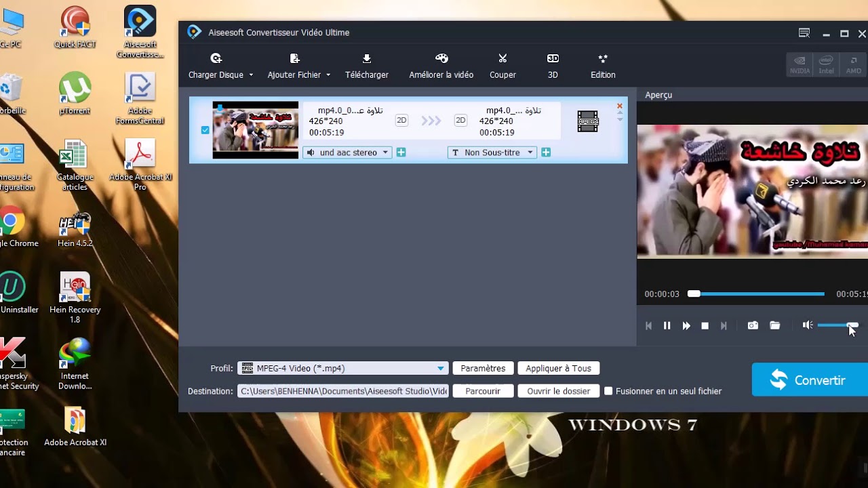This screenshot has width=868, height=488.
Task: Click the source 2D badge
Action: [x=401, y=121]
